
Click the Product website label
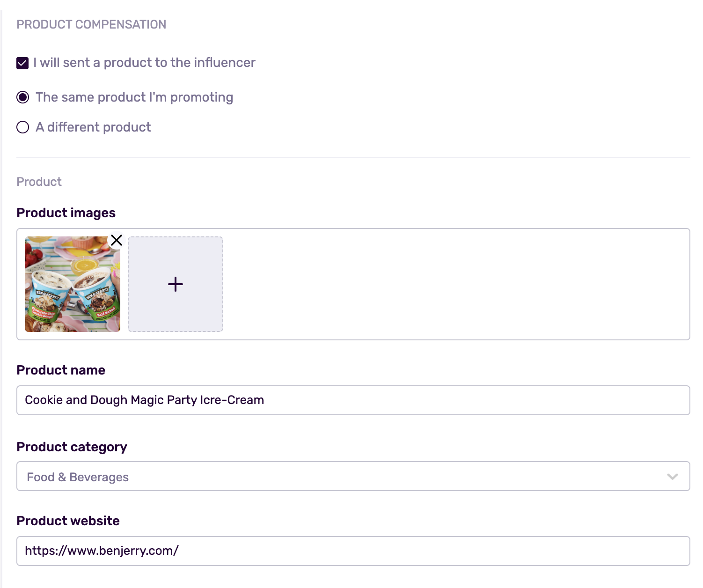(68, 521)
